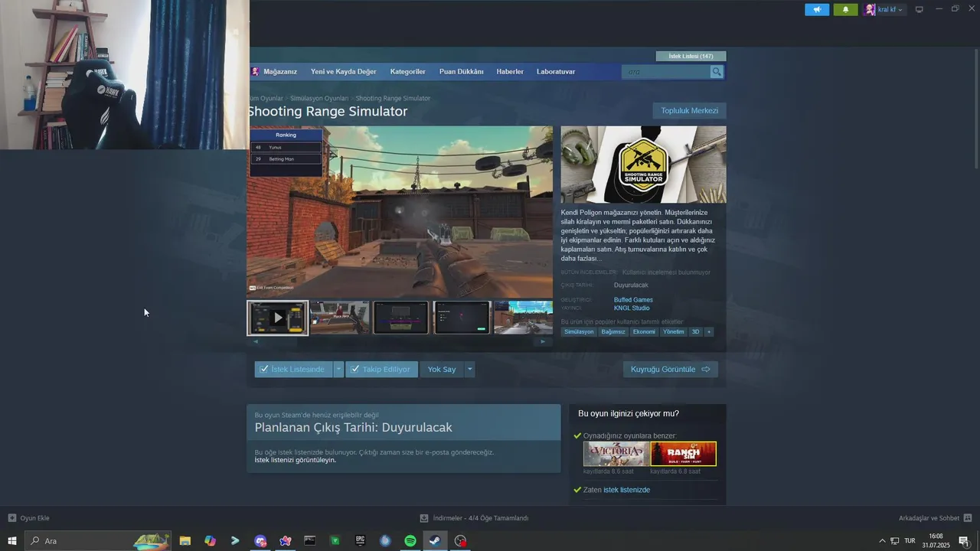The width and height of the screenshot is (980, 551).
Task: Select the trailer video thumbnail with play icon
Action: [x=278, y=318]
